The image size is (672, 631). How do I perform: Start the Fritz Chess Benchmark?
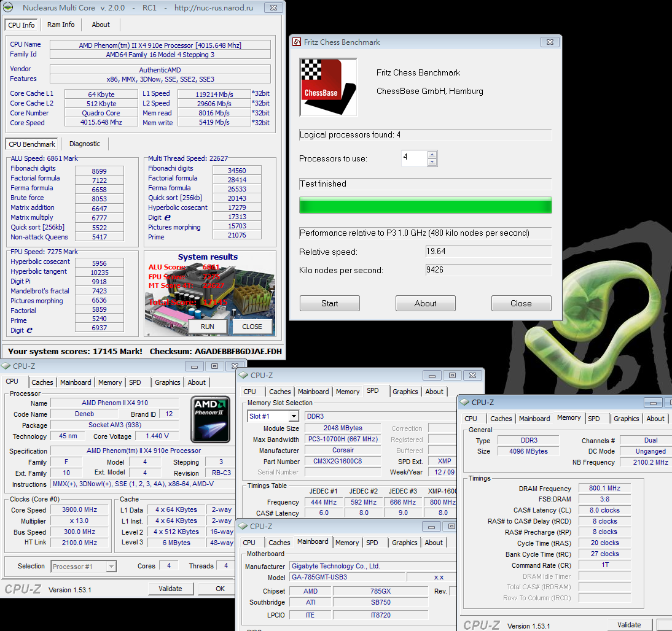pyautogui.click(x=330, y=303)
